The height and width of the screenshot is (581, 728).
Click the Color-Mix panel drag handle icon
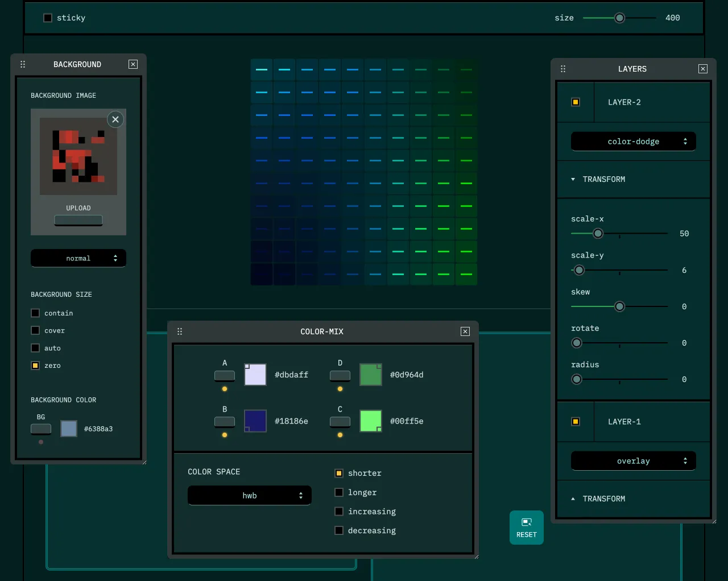click(x=180, y=331)
